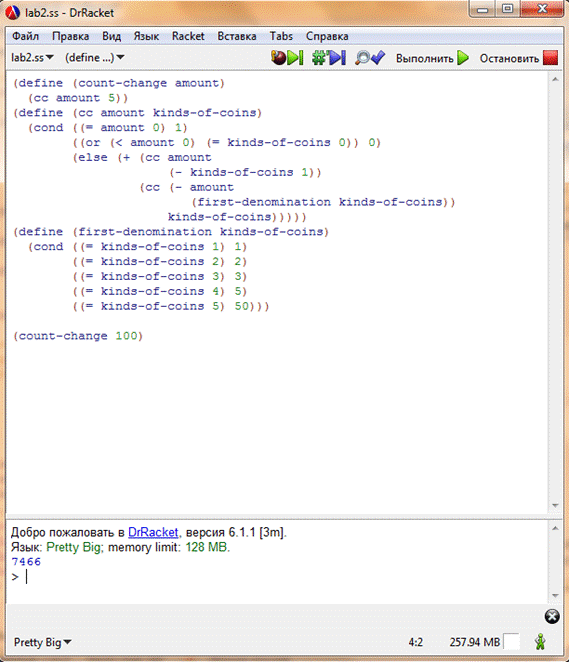Click the line (define (first-denomination kinds-of-coins)

click(171, 232)
